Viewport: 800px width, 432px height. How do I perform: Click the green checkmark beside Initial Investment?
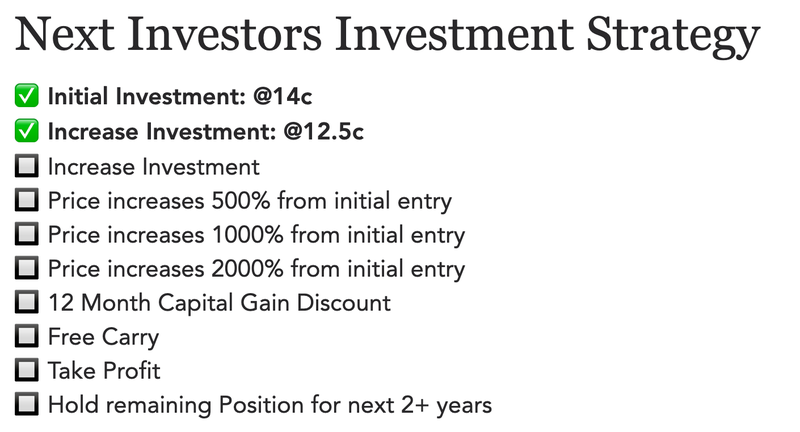pyautogui.click(x=27, y=96)
